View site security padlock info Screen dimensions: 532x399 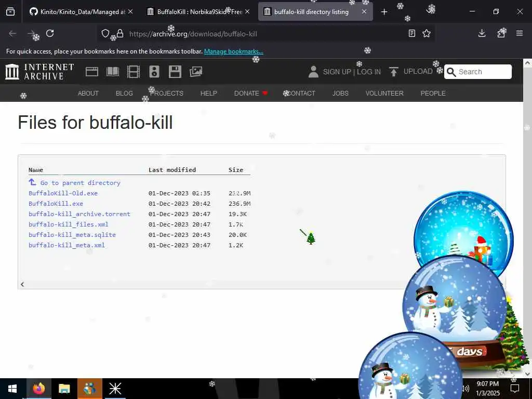[120, 33]
